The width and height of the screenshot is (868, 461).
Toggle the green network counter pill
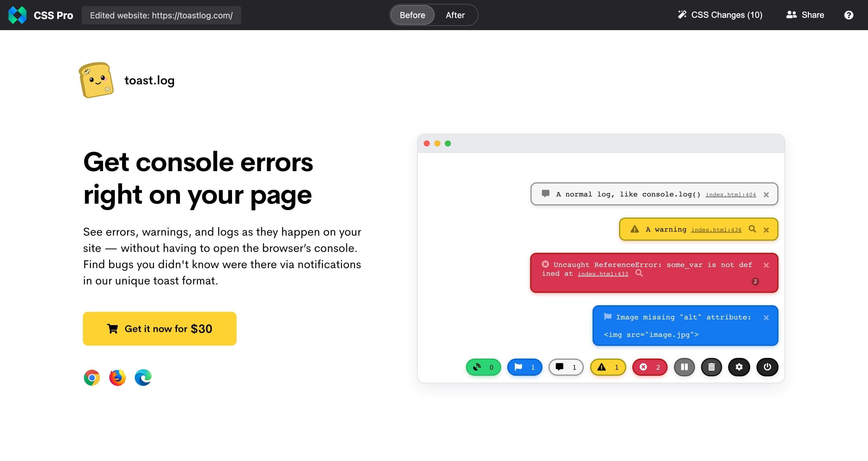point(483,367)
